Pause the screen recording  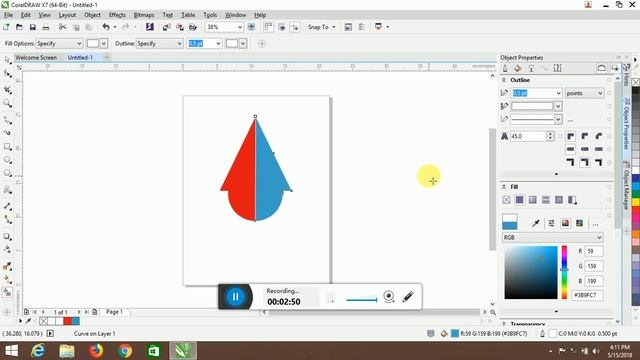click(235, 297)
